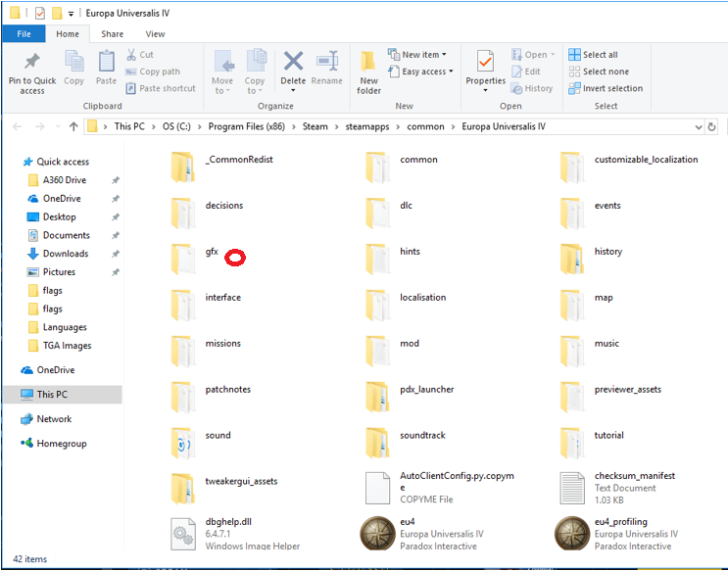Click the 'localisation' folder name
The height and width of the screenshot is (571, 728).
[423, 297]
